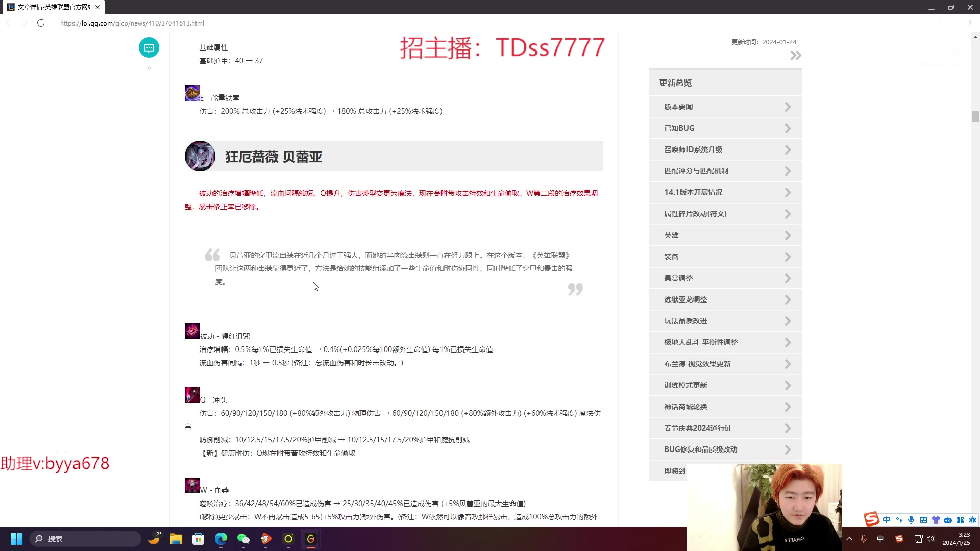Image resolution: width=980 pixels, height=551 pixels.
Task: Click Sogou toolbar keyboard icon
Action: tap(923, 520)
